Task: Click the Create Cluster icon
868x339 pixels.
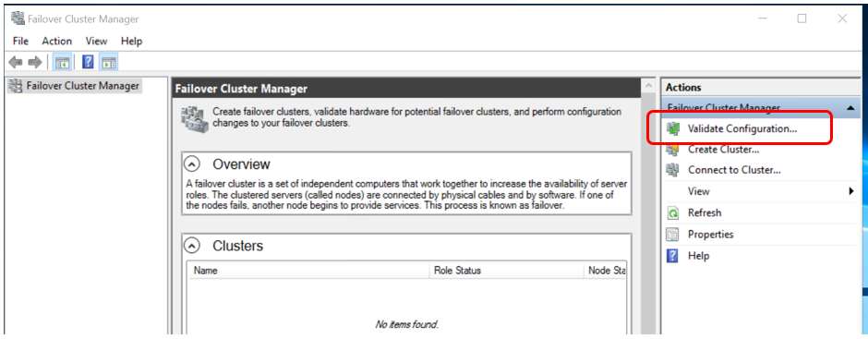Action: point(673,150)
